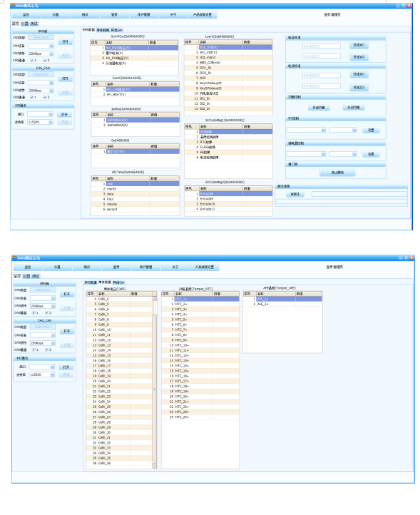Open 测试 toolbar button in lower window
420x515 pixels.
coord(87,267)
